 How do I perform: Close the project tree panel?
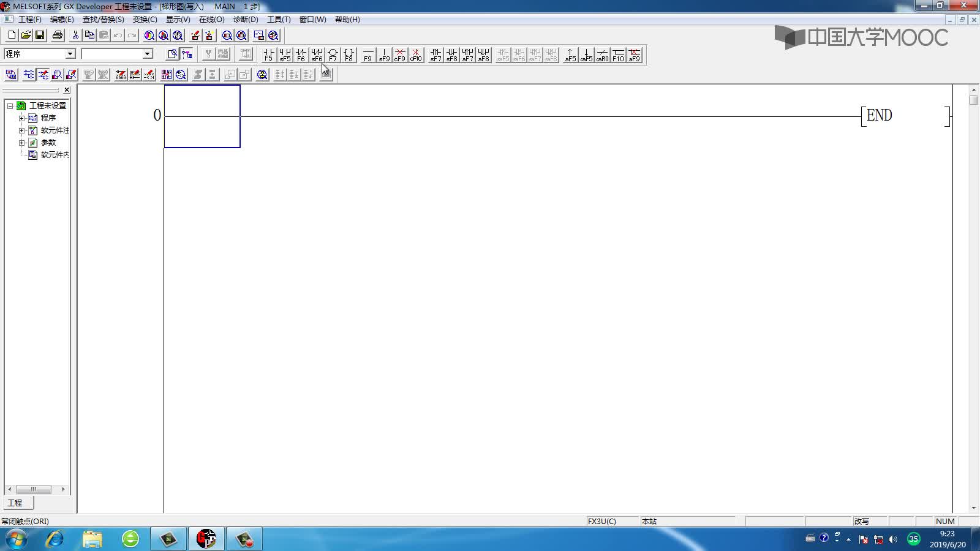67,90
